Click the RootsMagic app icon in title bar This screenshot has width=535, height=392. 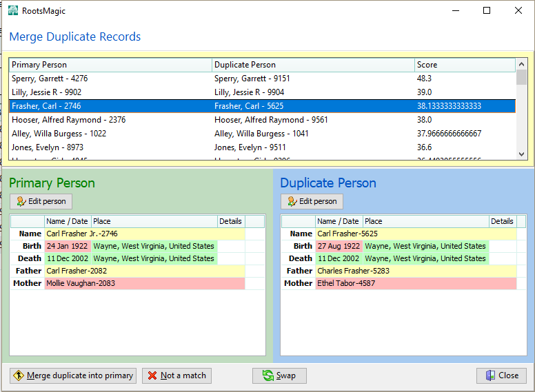click(13, 10)
